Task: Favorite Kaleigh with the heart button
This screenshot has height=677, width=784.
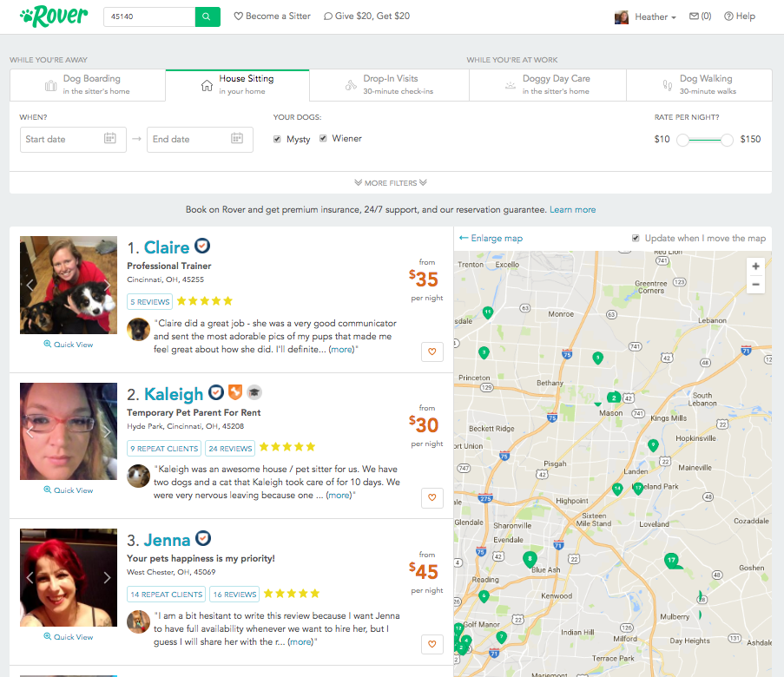Action: click(x=432, y=497)
